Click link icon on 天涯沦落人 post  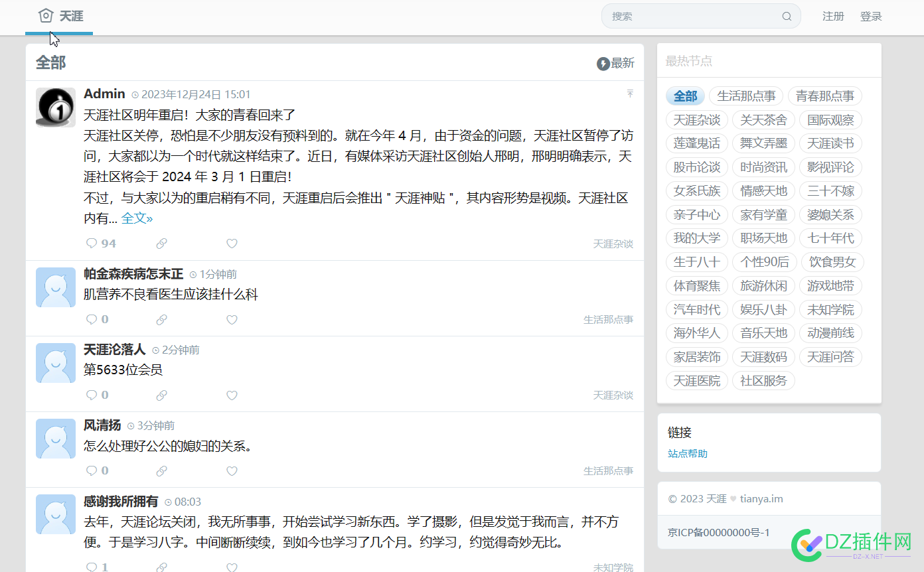pyautogui.click(x=161, y=395)
